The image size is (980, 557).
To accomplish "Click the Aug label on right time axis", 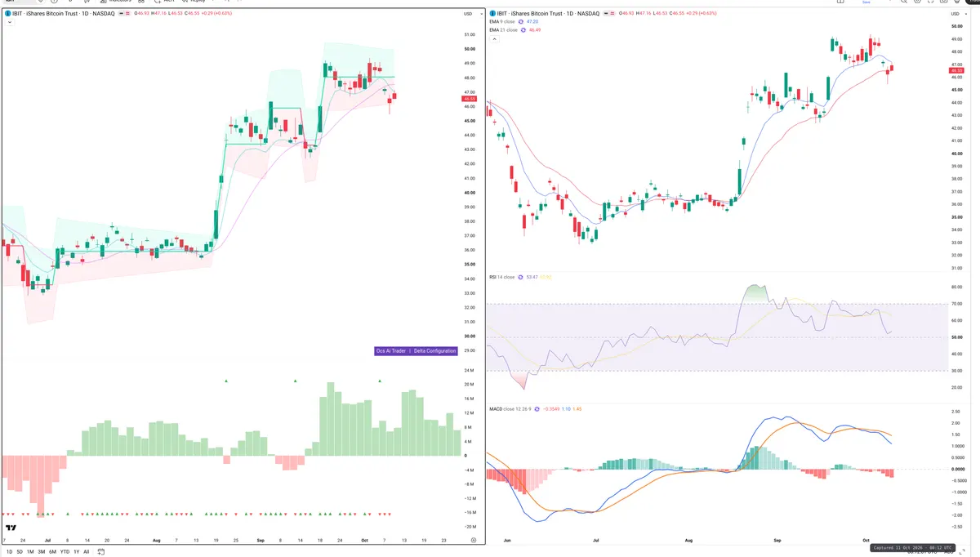I will [x=688, y=541].
